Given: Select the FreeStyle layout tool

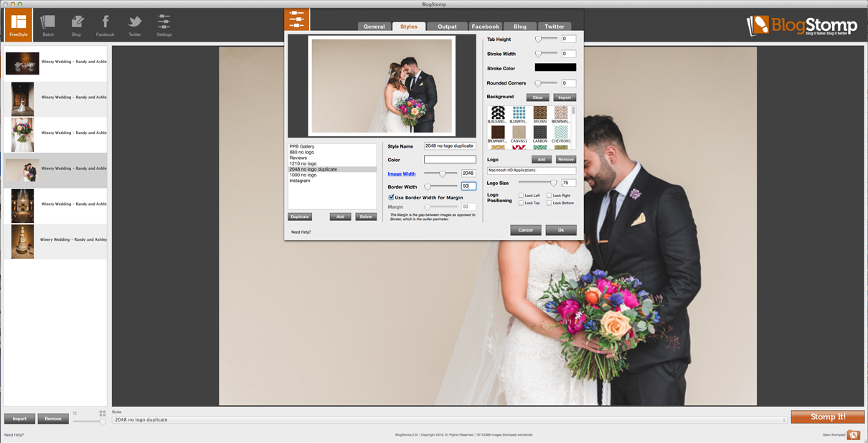Looking at the screenshot, I should [18, 24].
